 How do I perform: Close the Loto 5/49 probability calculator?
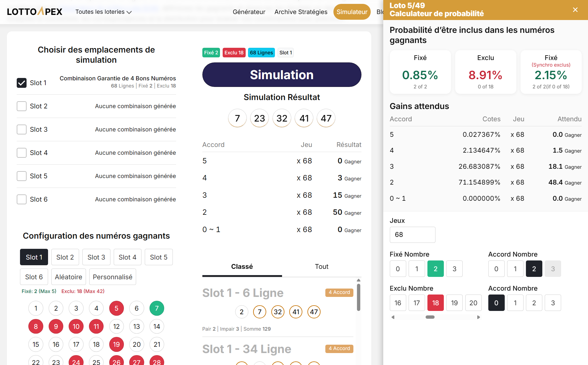click(575, 10)
